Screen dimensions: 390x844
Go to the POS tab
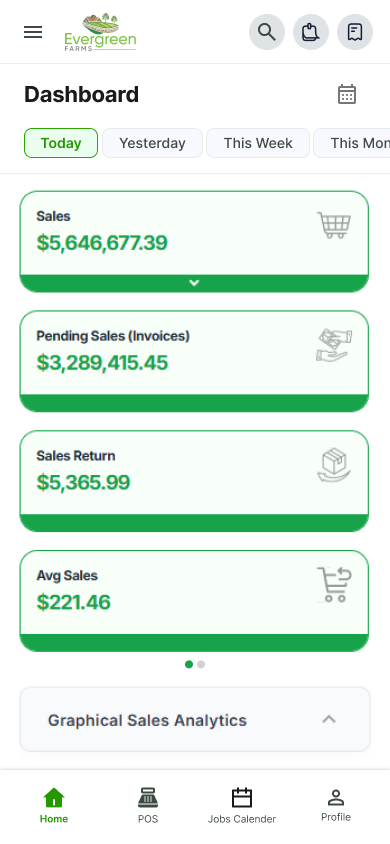[148, 805]
